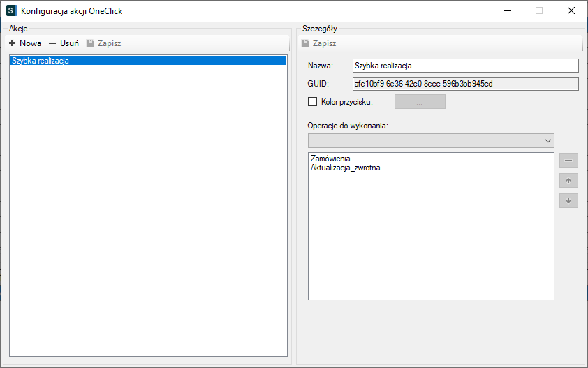Click the GUID read-only field

pos(466,84)
